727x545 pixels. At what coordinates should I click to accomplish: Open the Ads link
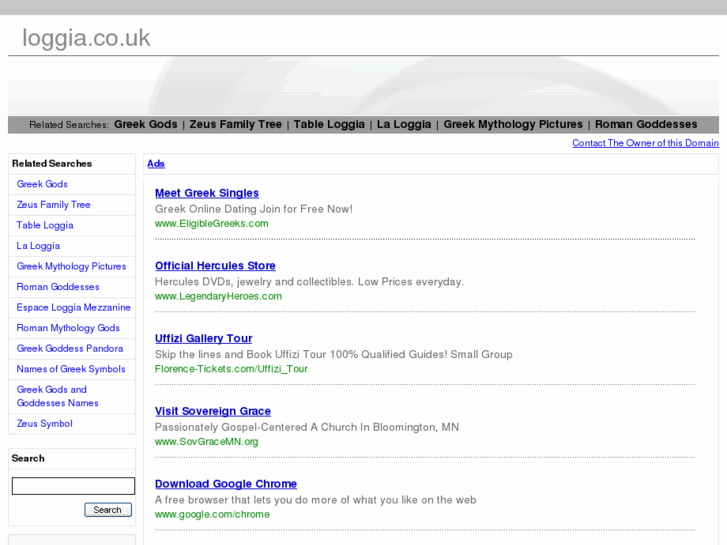click(x=156, y=164)
